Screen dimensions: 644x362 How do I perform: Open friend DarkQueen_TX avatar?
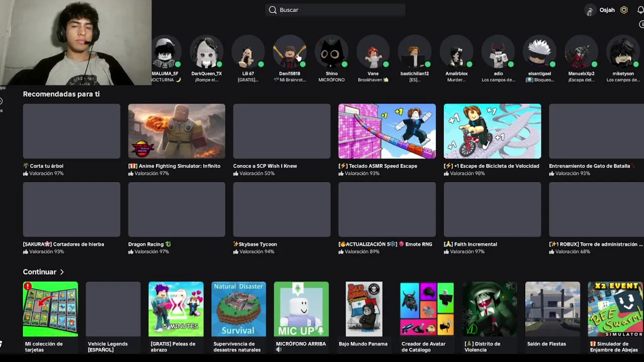[x=206, y=52]
